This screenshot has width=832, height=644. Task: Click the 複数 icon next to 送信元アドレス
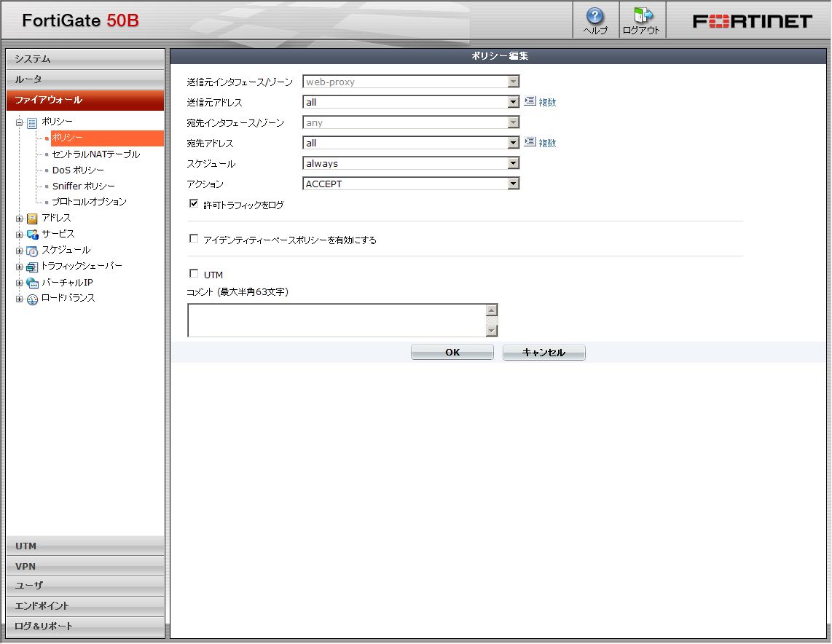[x=531, y=102]
